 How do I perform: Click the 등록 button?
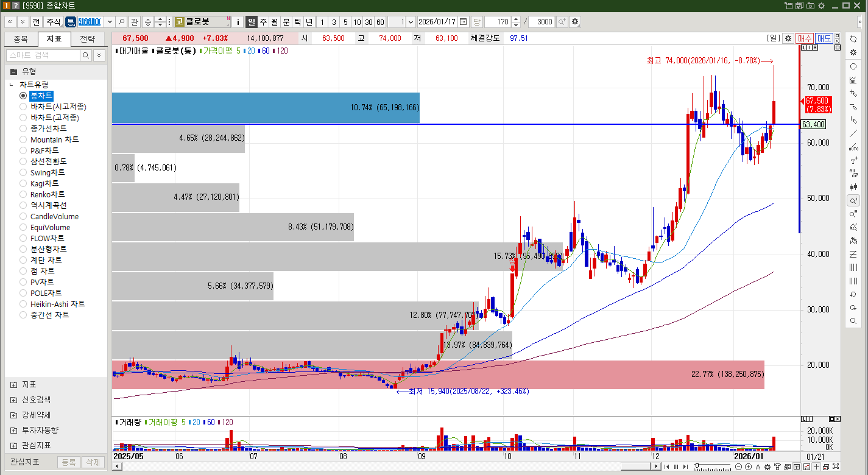[69, 463]
